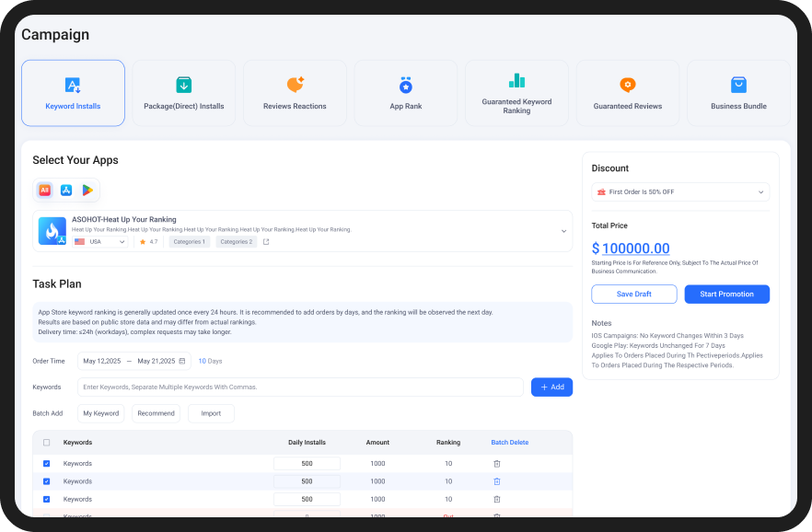
Task: Click the Guaranteed Reviews orange badge icon
Action: point(628,85)
